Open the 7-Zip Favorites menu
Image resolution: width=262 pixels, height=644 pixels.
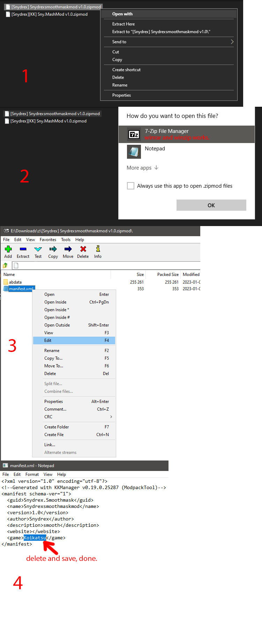[x=48, y=240]
